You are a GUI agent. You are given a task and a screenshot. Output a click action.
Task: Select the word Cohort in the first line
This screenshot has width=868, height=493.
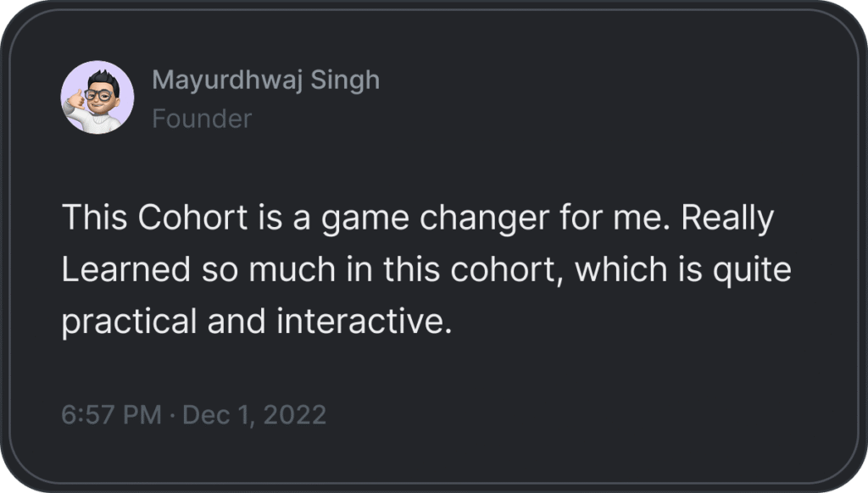[192, 217]
